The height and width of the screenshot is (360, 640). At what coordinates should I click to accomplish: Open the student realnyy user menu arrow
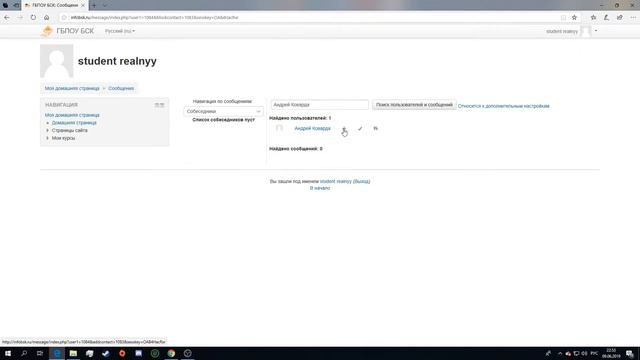596,31
